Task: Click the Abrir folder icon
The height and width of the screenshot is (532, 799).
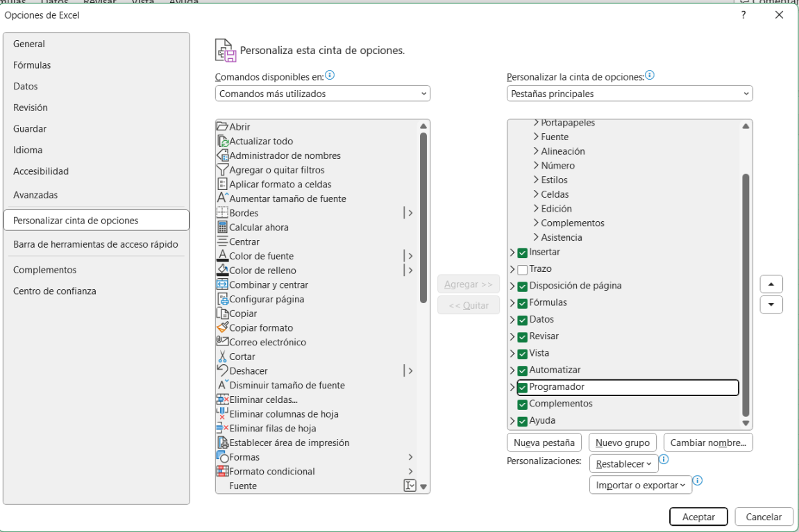Action: pyautogui.click(x=222, y=126)
